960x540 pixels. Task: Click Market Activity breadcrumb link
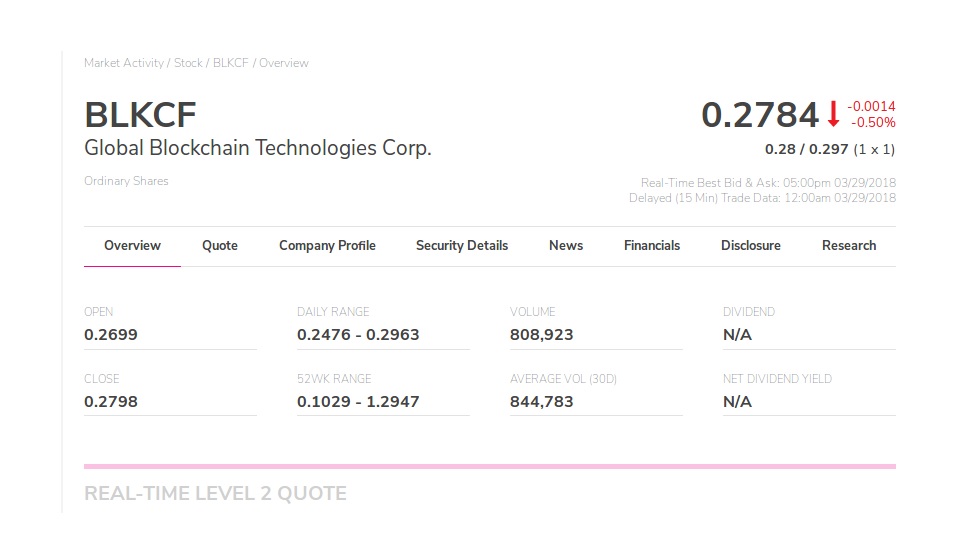pyautogui.click(x=124, y=63)
